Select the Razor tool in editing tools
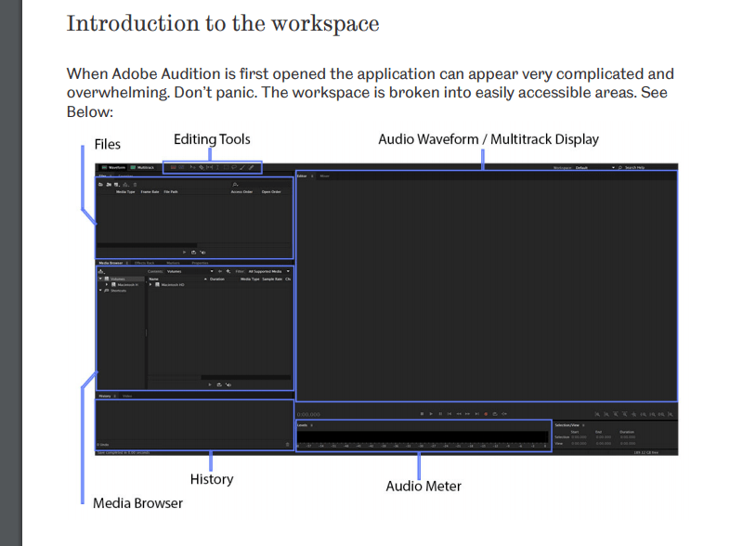 click(201, 168)
